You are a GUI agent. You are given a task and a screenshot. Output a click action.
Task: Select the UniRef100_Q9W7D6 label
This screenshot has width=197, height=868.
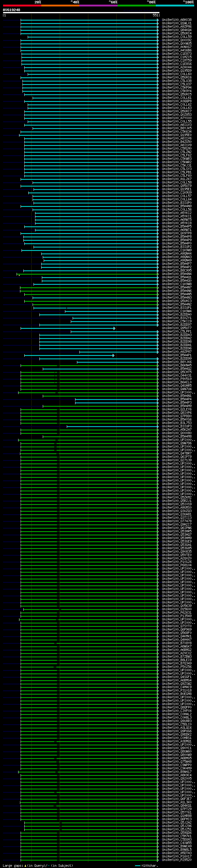(177, 443)
